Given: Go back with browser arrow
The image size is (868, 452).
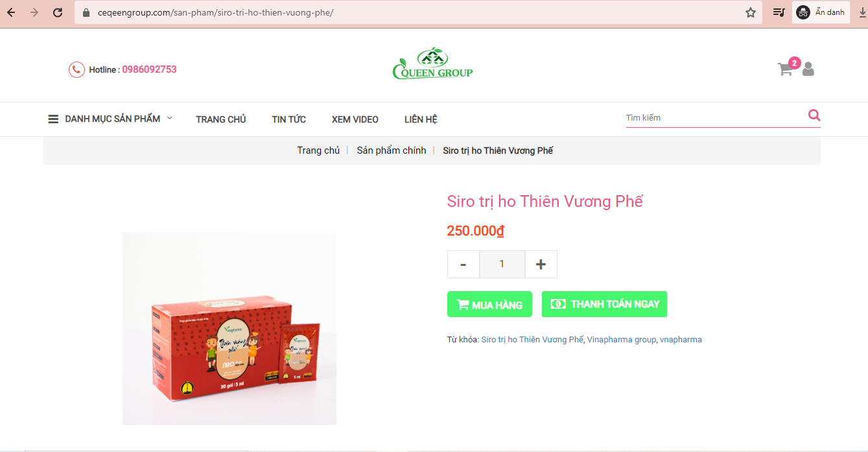Looking at the screenshot, I should (x=11, y=12).
